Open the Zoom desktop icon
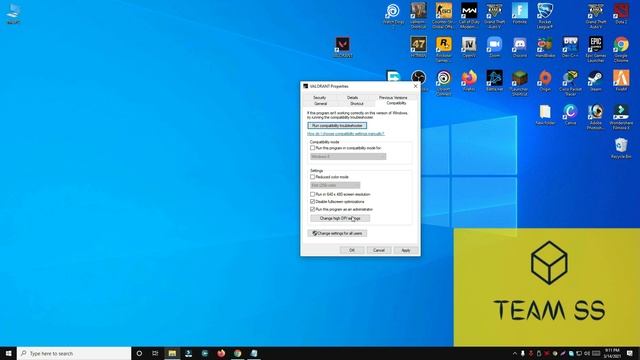640x360 pixels. click(x=494, y=47)
